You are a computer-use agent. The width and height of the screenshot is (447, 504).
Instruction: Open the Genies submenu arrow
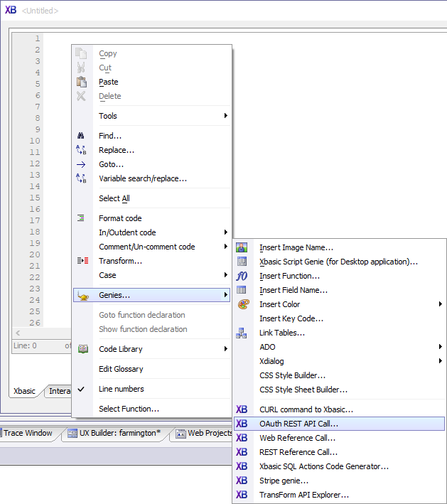click(x=226, y=295)
